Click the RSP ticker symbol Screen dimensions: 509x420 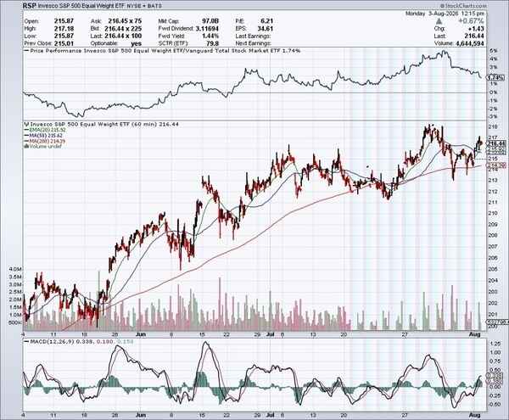coord(30,6)
